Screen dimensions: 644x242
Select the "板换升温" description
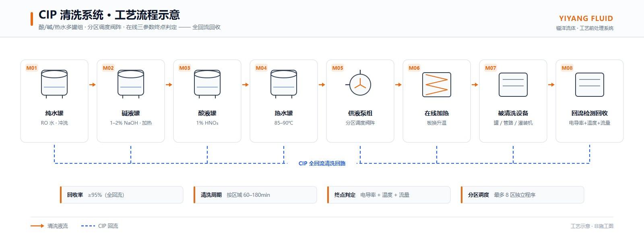pyautogui.click(x=437, y=123)
